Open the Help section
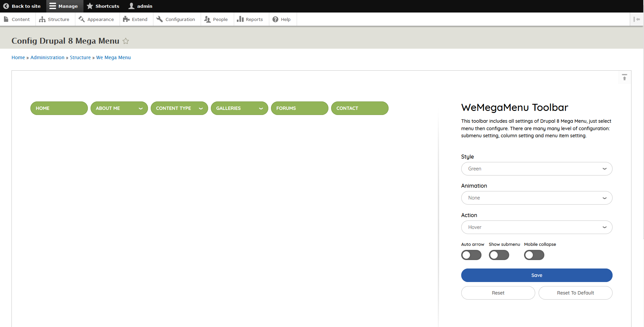The image size is (644, 327). pos(282,19)
